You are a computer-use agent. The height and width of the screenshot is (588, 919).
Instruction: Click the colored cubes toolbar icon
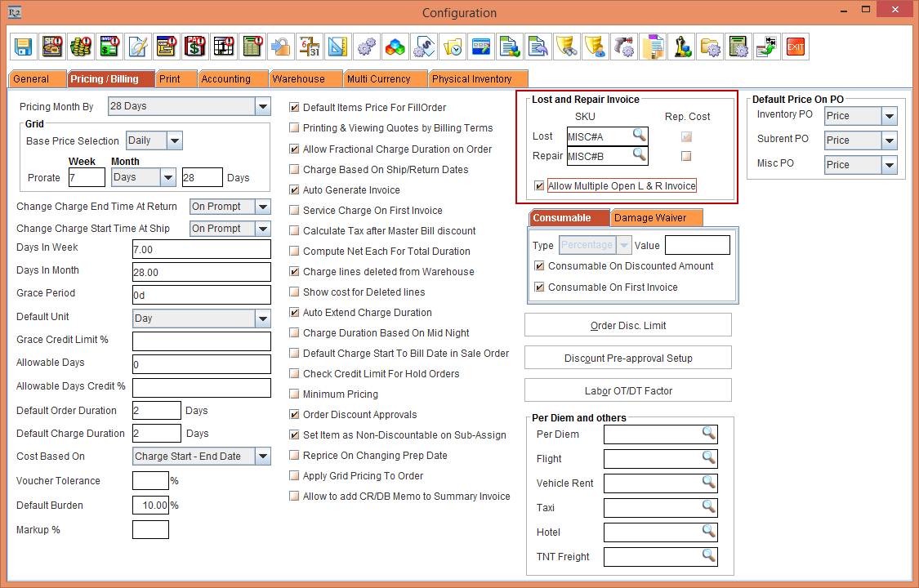[395, 47]
